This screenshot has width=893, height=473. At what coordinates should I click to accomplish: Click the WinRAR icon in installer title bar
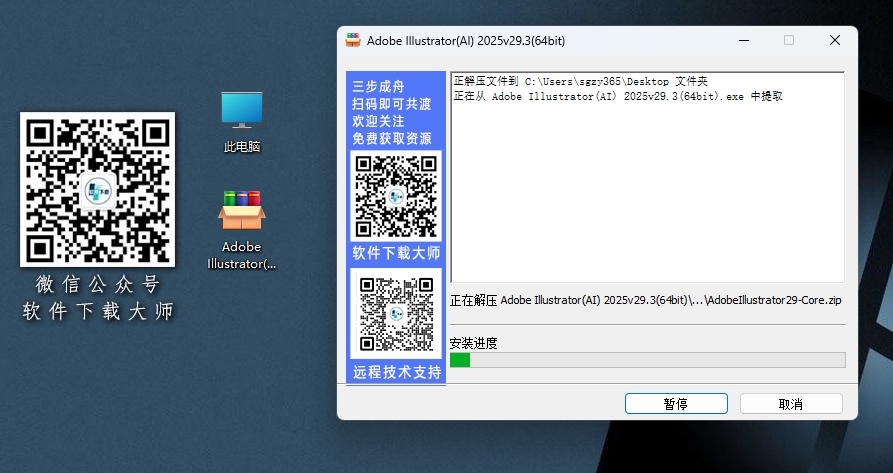click(353, 40)
